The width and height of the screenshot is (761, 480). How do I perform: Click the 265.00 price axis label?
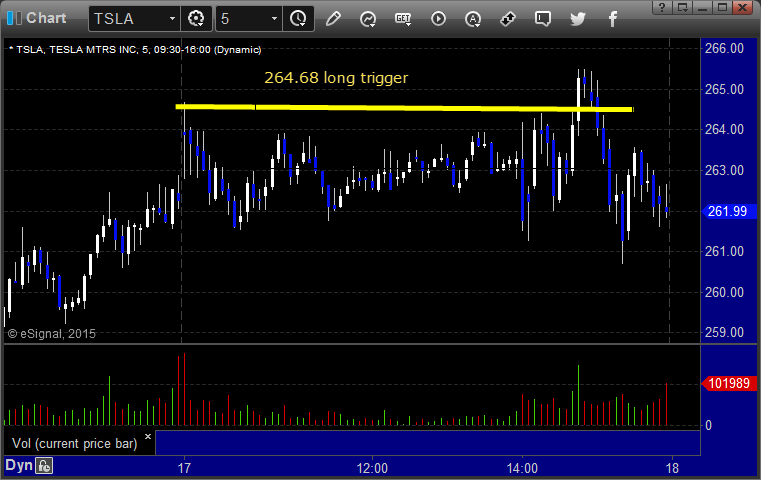[724, 89]
